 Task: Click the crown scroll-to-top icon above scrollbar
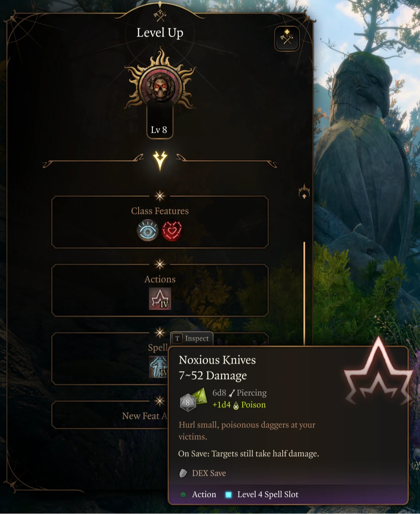click(304, 191)
